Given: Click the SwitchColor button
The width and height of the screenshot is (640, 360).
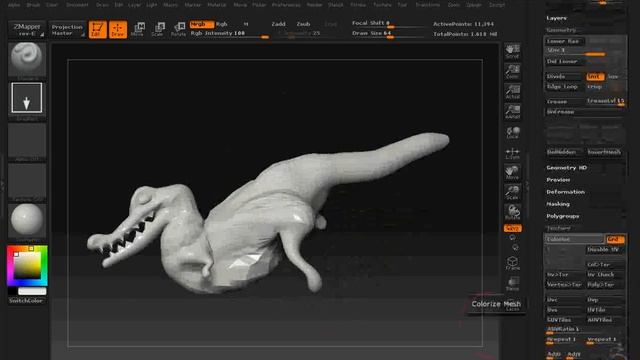Looking at the screenshot, I should [x=26, y=301].
